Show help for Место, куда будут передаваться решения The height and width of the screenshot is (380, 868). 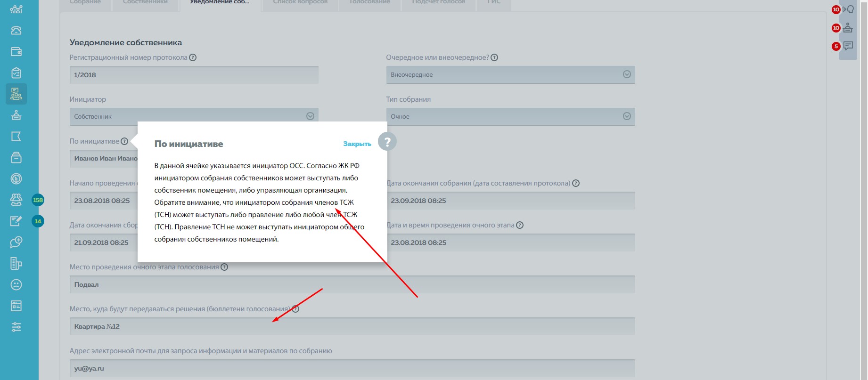coord(295,309)
